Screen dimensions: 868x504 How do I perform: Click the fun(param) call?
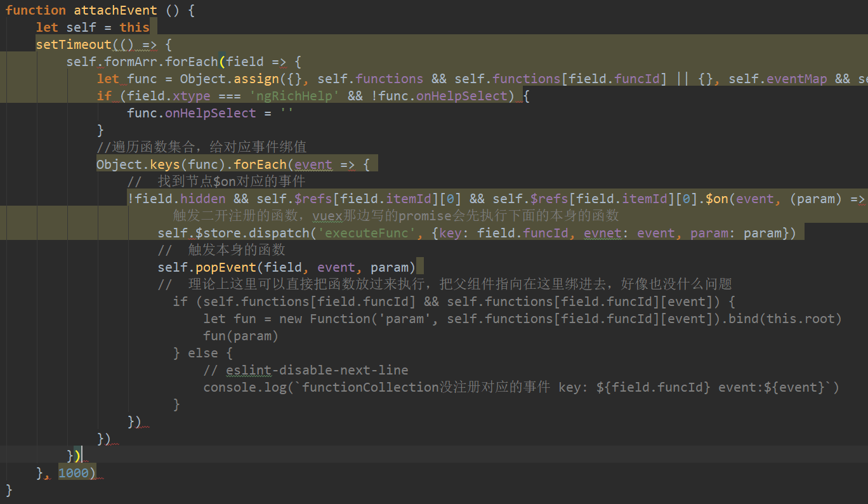(x=241, y=336)
